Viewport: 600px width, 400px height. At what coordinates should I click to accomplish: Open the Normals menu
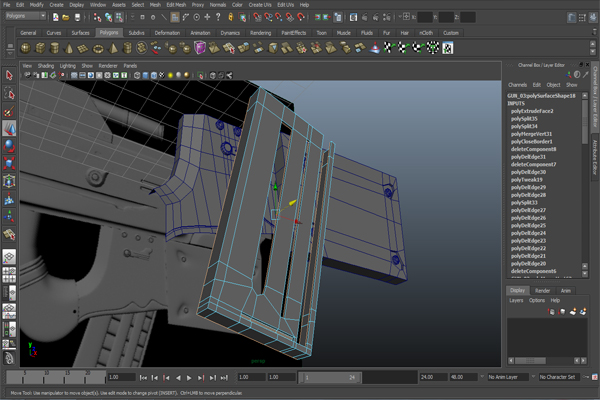(218, 5)
